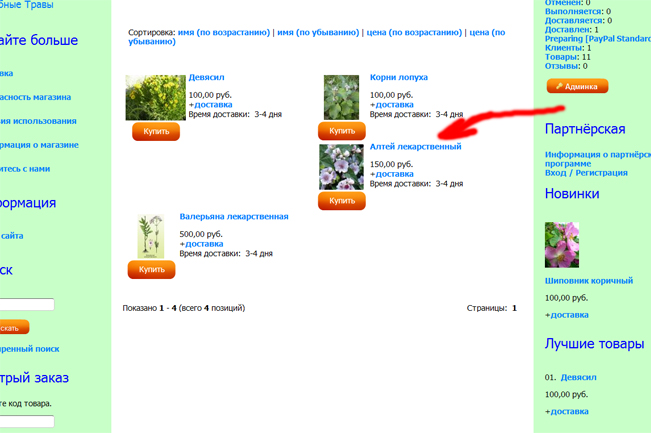
Task: Sort by цена (по возрастанию)
Action: coord(414,32)
